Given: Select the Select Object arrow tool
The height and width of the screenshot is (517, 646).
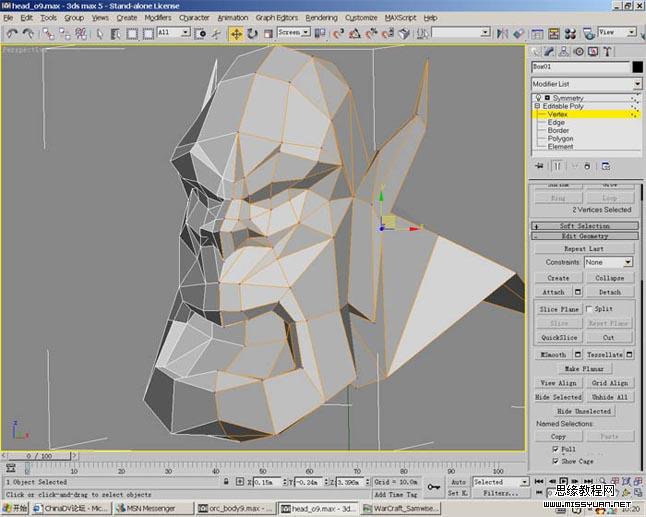Looking at the screenshot, I should (99, 33).
